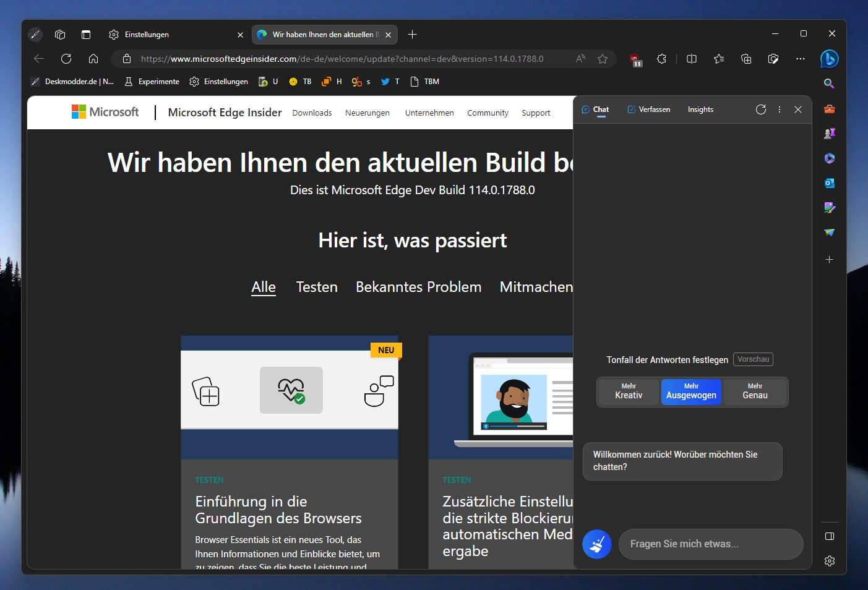Image resolution: width=868 pixels, height=590 pixels.
Task: Open sidebar Shopping briefcase tools icon
Action: [830, 109]
